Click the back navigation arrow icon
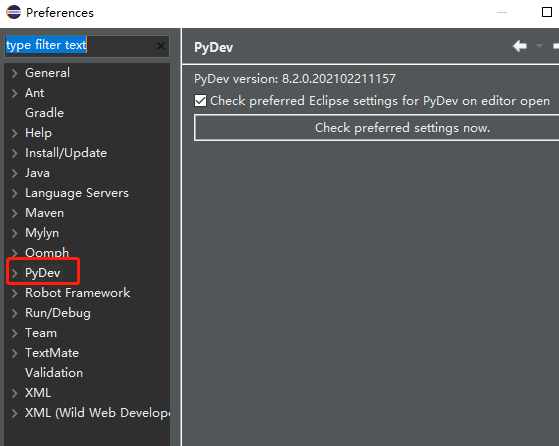 tap(520, 46)
